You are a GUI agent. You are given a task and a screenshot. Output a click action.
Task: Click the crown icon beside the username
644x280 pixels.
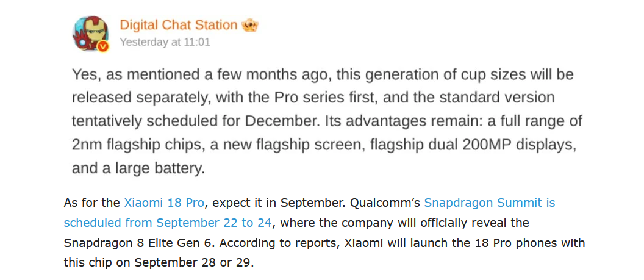[x=249, y=26]
